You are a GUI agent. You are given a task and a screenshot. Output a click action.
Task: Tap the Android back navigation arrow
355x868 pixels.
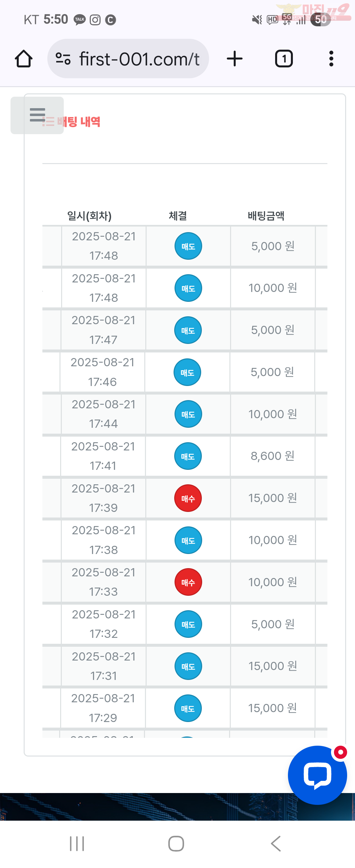point(276,844)
